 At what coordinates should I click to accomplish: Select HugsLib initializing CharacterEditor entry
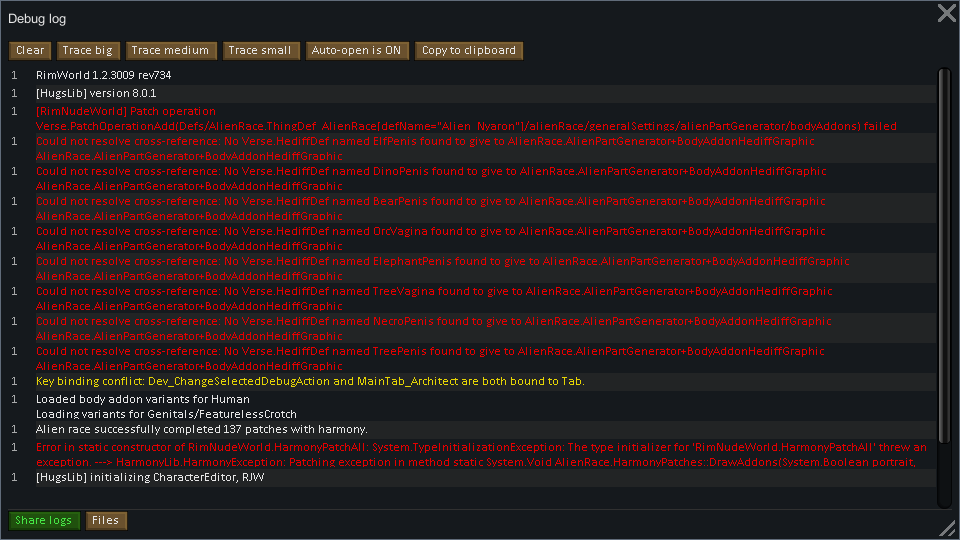(x=471, y=478)
